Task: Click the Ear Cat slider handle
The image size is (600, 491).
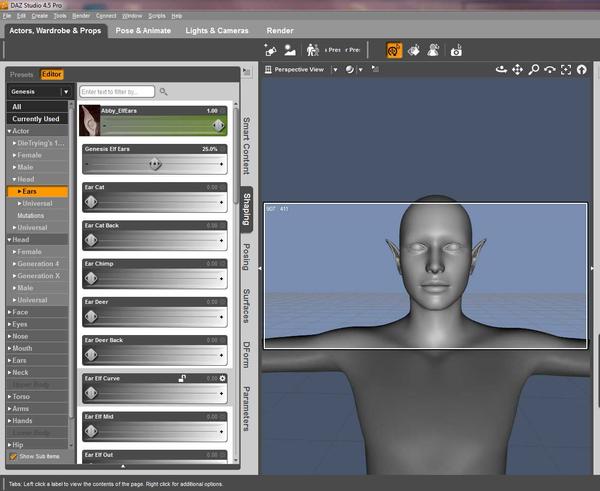Action: [91, 202]
